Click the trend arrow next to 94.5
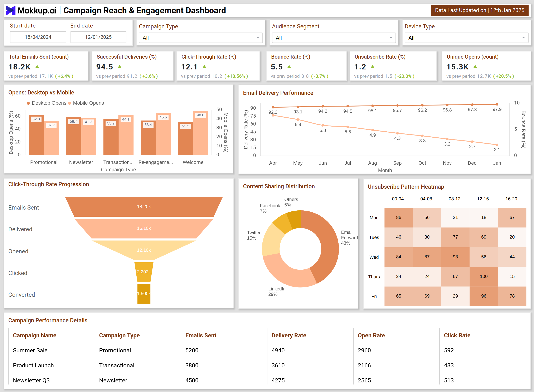Screen dimensions: 534x392 120,67
